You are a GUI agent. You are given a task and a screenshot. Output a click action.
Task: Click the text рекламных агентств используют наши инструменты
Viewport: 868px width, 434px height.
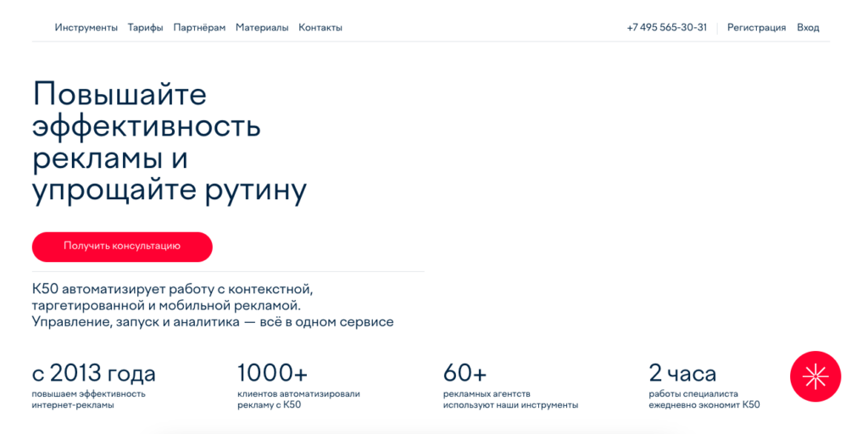pyautogui.click(x=511, y=400)
